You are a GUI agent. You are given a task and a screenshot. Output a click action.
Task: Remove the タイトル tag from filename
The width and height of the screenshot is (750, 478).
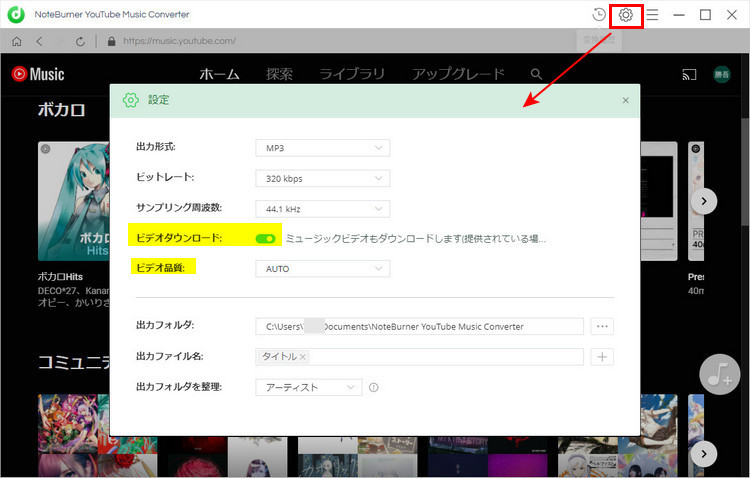(x=303, y=357)
